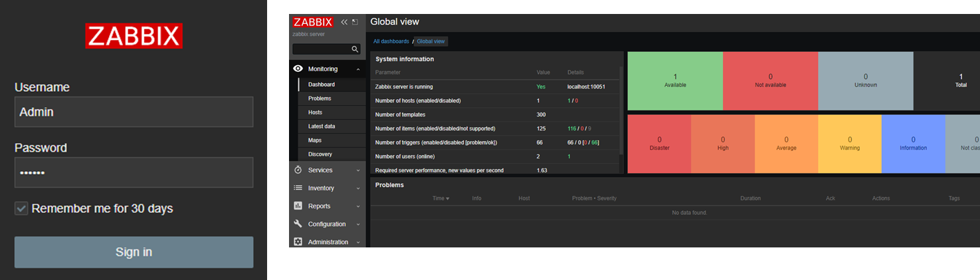The image size is (980, 280).
Task: Click the 'Global view' page title
Action: [395, 22]
